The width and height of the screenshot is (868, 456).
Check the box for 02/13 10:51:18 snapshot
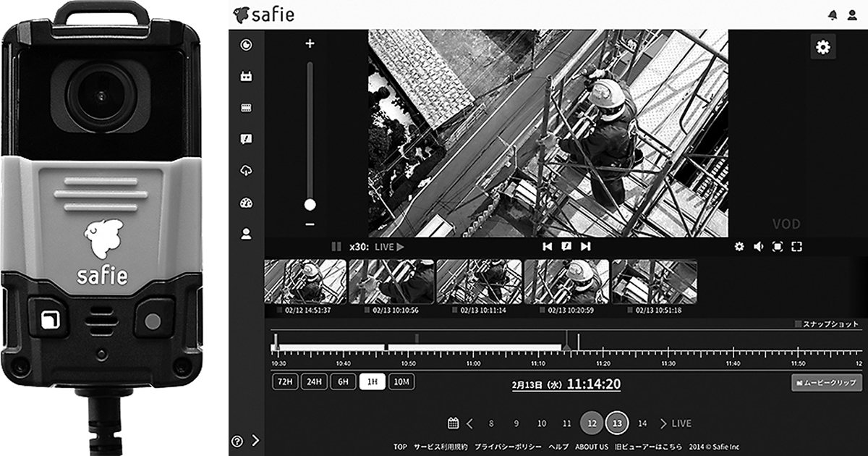click(629, 311)
